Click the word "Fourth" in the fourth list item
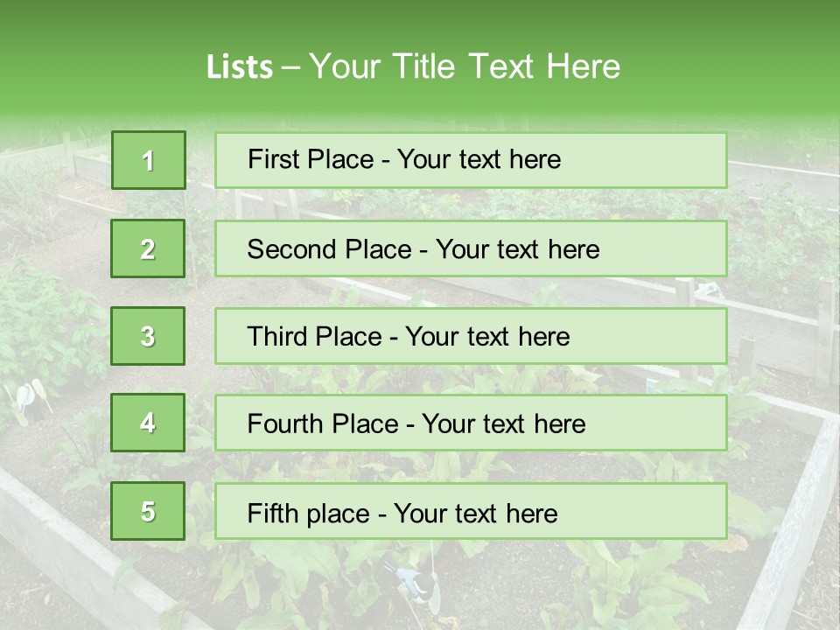This screenshot has width=840, height=630. [x=284, y=424]
